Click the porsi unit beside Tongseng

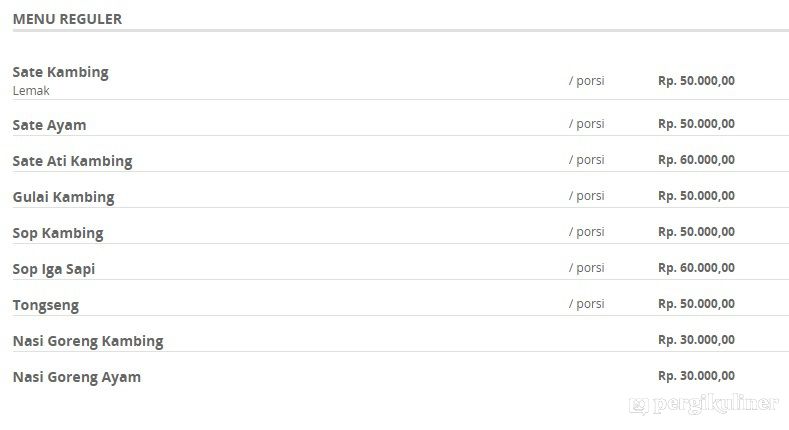tap(587, 304)
